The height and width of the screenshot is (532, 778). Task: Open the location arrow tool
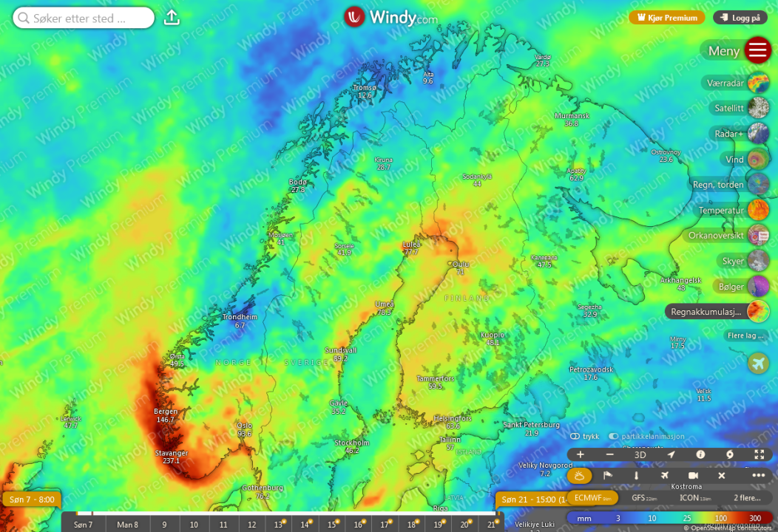click(671, 454)
